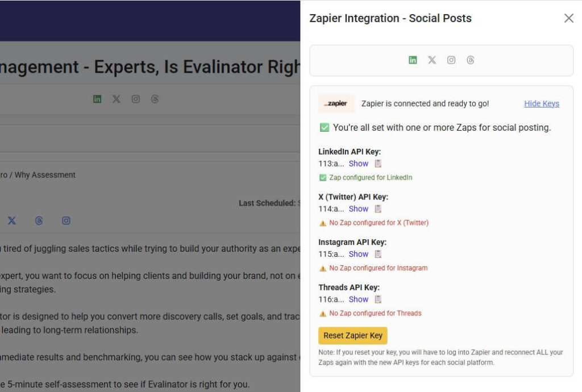Screen dimensions: 582x392
Task: Select the blue Instagram icon in the post row
Action: tap(66, 220)
